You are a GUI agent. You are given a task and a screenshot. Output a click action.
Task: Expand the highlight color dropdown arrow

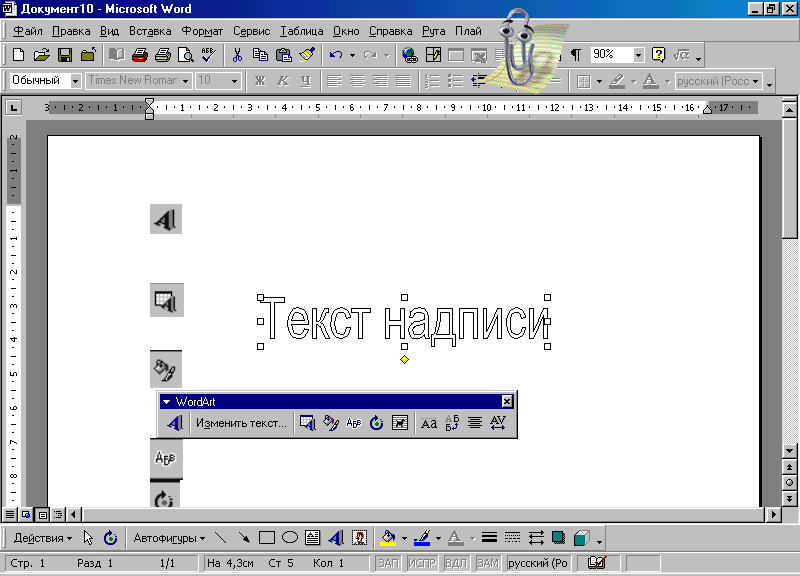coord(634,81)
